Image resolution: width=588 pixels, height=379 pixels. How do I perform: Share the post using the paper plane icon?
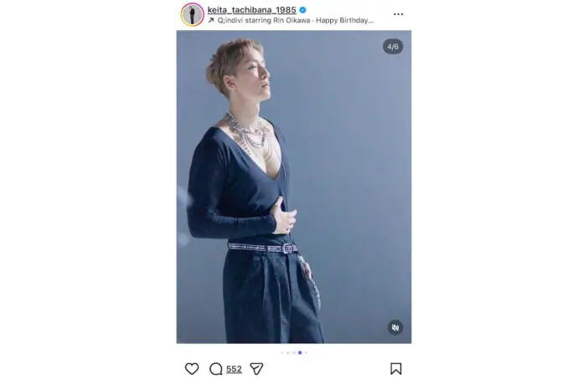256,369
